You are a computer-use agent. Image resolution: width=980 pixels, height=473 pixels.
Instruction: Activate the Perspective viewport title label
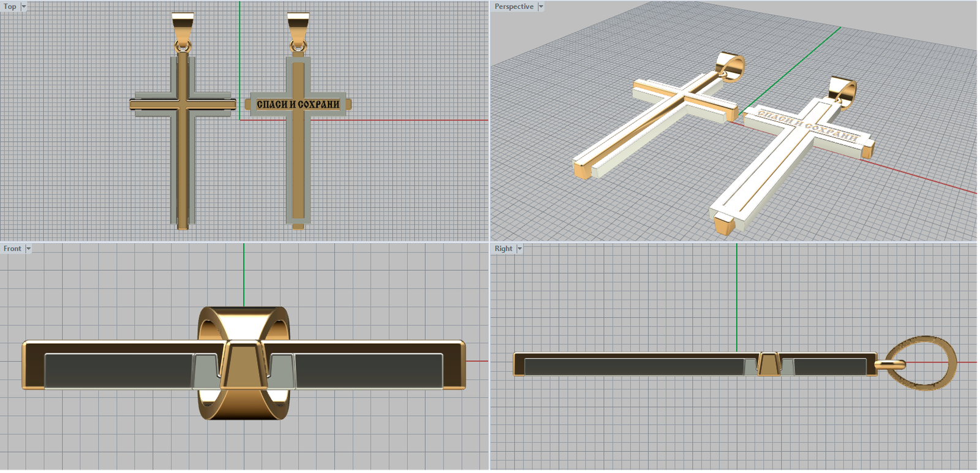(x=514, y=7)
